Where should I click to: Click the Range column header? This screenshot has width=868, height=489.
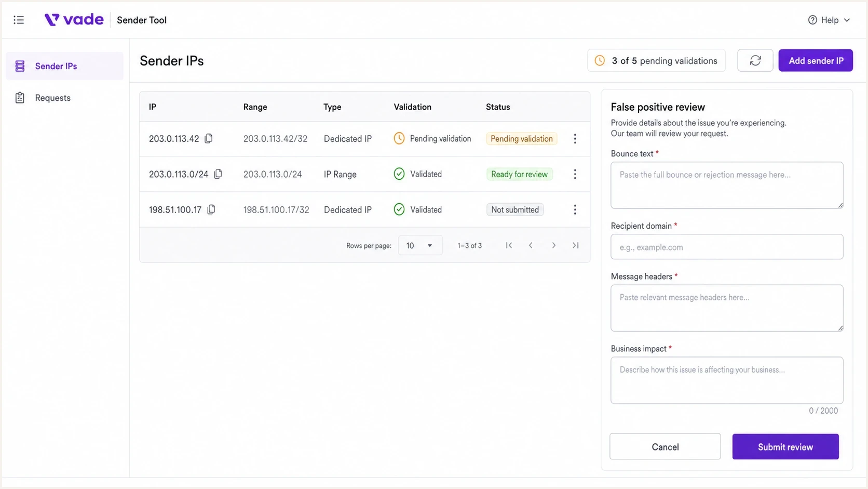pos(255,107)
